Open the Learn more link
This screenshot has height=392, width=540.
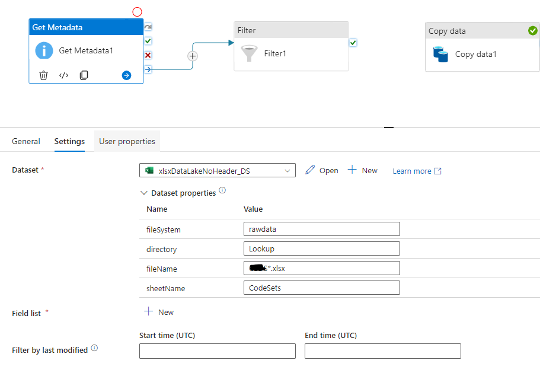tap(412, 171)
